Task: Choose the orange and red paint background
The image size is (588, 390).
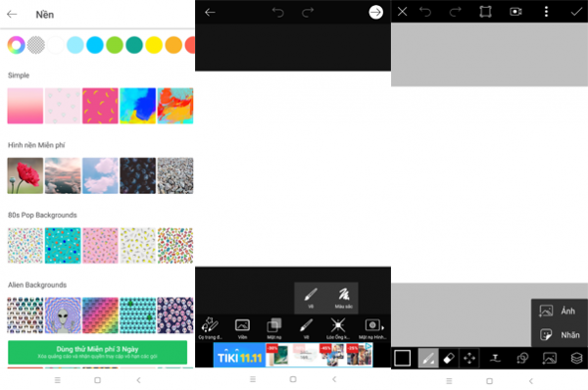Action: point(175,106)
